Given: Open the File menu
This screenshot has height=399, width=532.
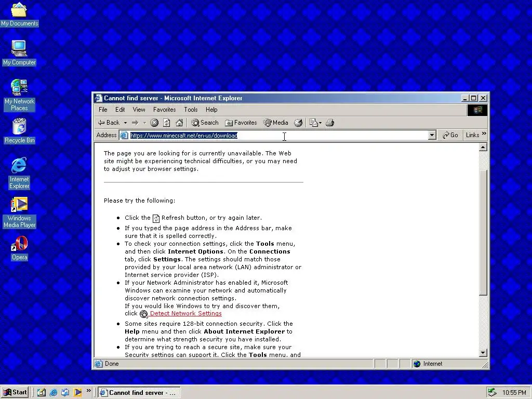Looking at the screenshot, I should (103, 110).
